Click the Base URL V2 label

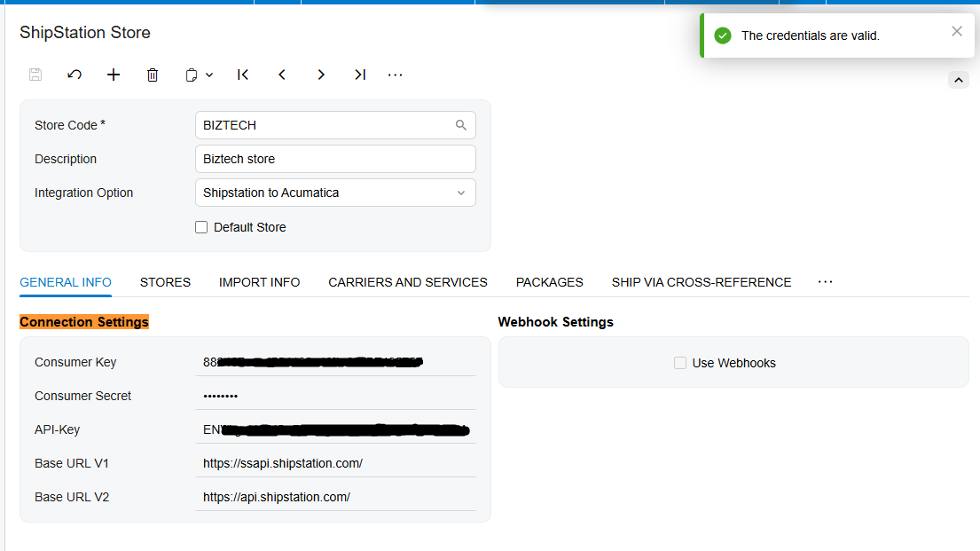[72, 497]
